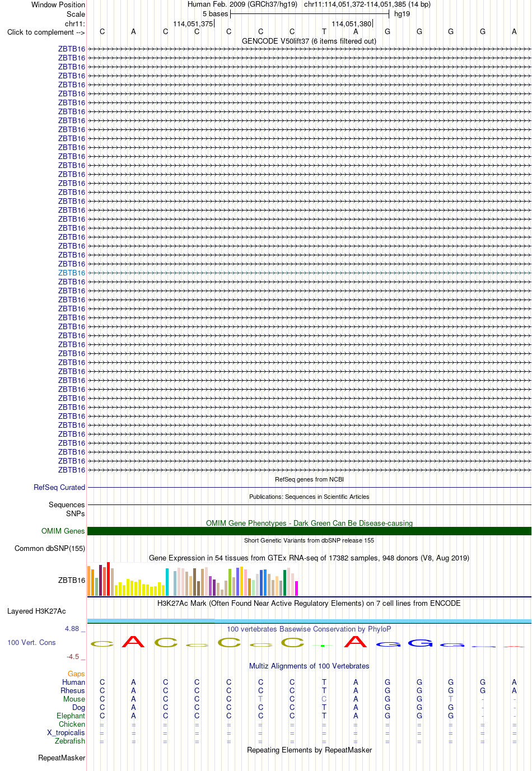The width and height of the screenshot is (532, 771).
Task: Click the 'RefSeq Curated' track label
Action: pyautogui.click(x=59, y=488)
